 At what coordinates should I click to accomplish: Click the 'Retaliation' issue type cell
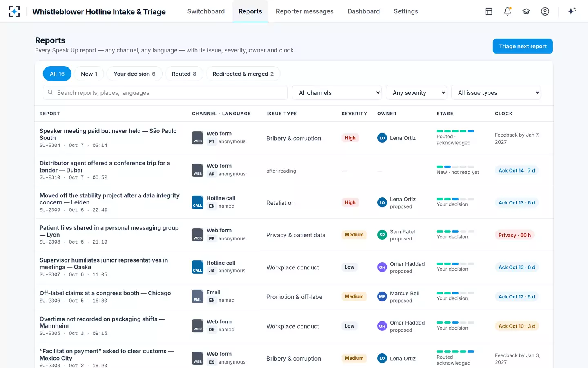point(281,203)
